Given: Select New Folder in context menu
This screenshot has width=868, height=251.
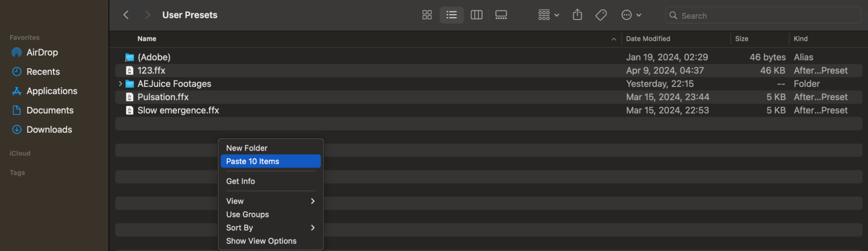Looking at the screenshot, I should [x=247, y=148].
